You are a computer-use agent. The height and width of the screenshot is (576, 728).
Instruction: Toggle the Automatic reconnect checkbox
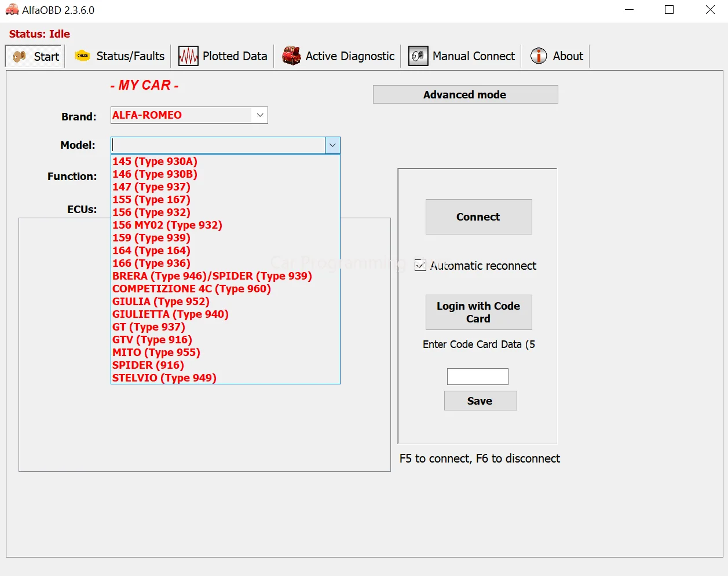[420, 266]
